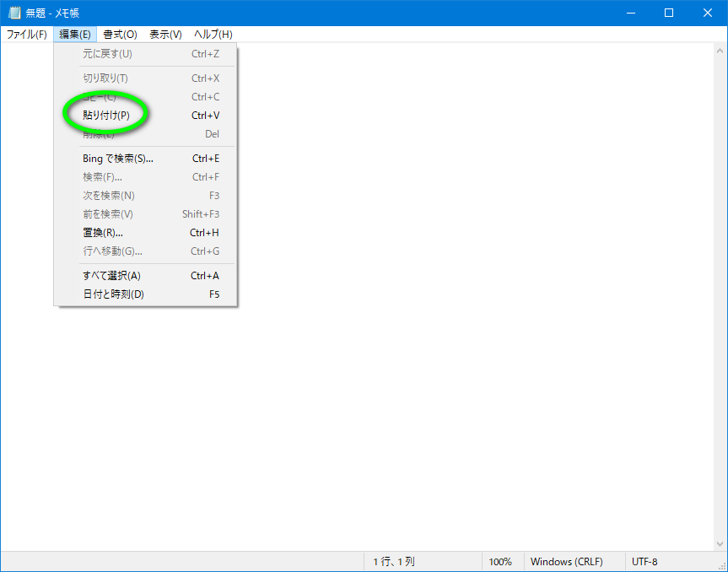
Task: Click the scroll down arrow of vertical scrollbar
Action: (720, 544)
